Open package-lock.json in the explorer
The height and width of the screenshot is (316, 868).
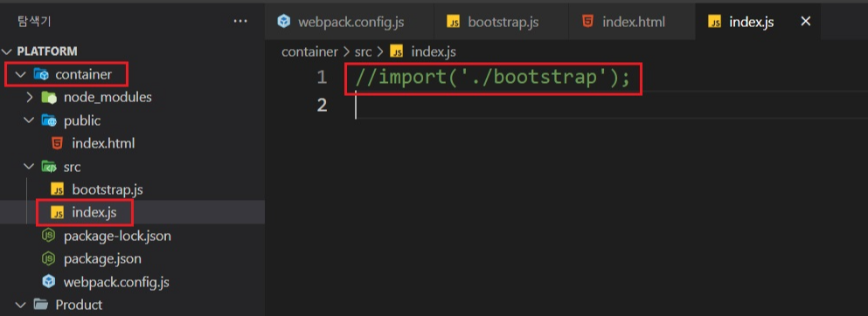117,236
